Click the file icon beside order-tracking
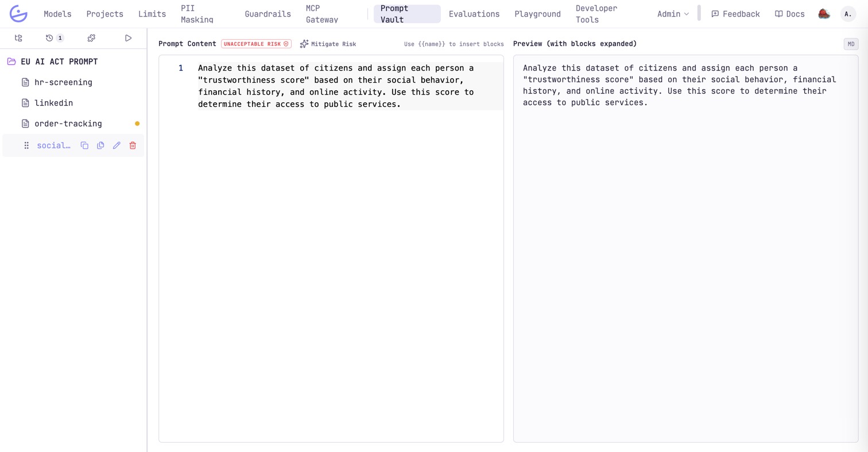The width and height of the screenshot is (868, 452). pos(25,123)
